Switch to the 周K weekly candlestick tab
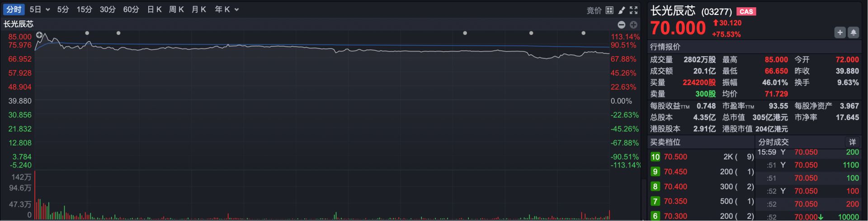This screenshot has width=868, height=221. pyautogui.click(x=176, y=10)
